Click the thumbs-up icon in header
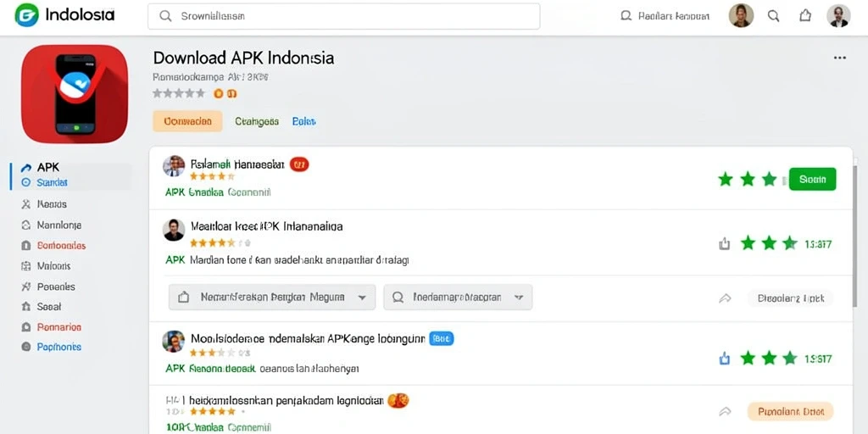The height and width of the screenshot is (434, 868). click(x=805, y=16)
